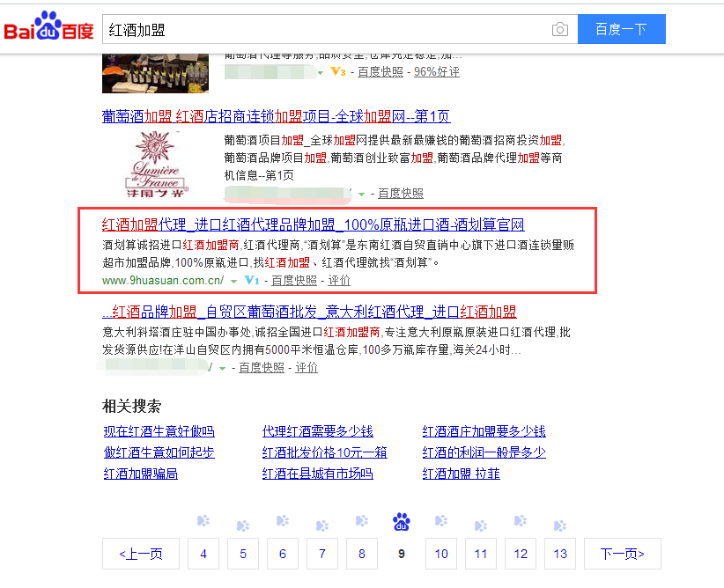This screenshot has height=588, width=724.
Task: Search related 红酒加盟骗局
Action: coord(141,474)
